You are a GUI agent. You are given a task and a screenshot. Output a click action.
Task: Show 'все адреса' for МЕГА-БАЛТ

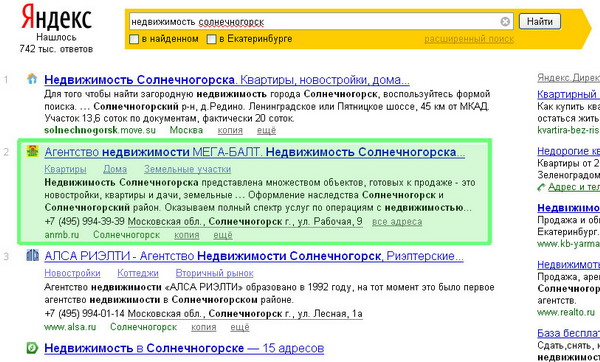397,222
